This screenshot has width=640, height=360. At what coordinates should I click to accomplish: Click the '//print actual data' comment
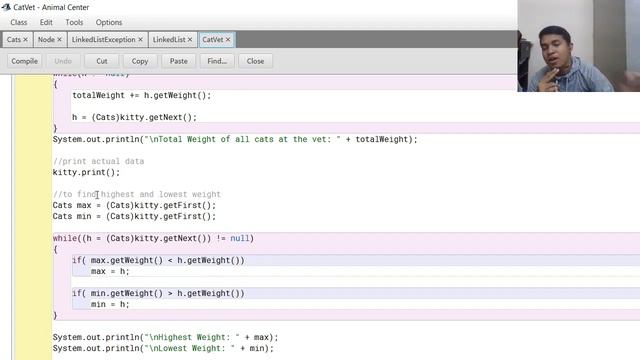(x=98, y=162)
